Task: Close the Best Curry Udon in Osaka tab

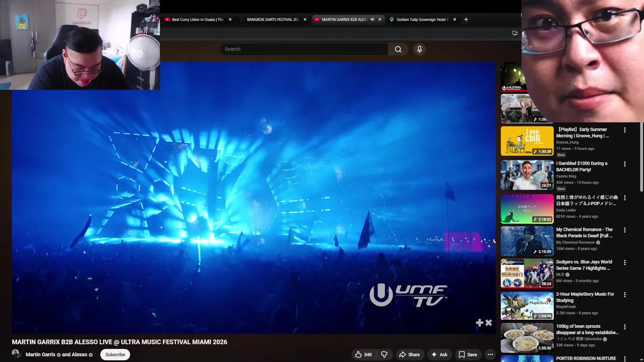Action: [x=230, y=20]
